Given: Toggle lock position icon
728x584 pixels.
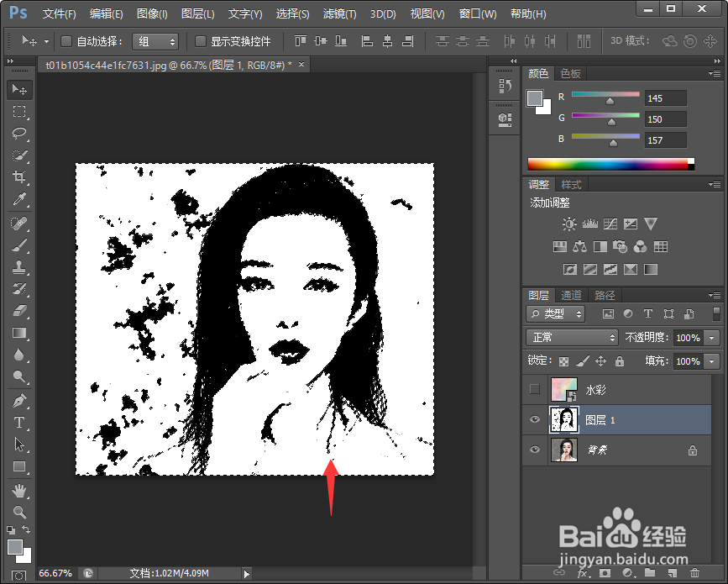Looking at the screenshot, I should click(x=600, y=361).
